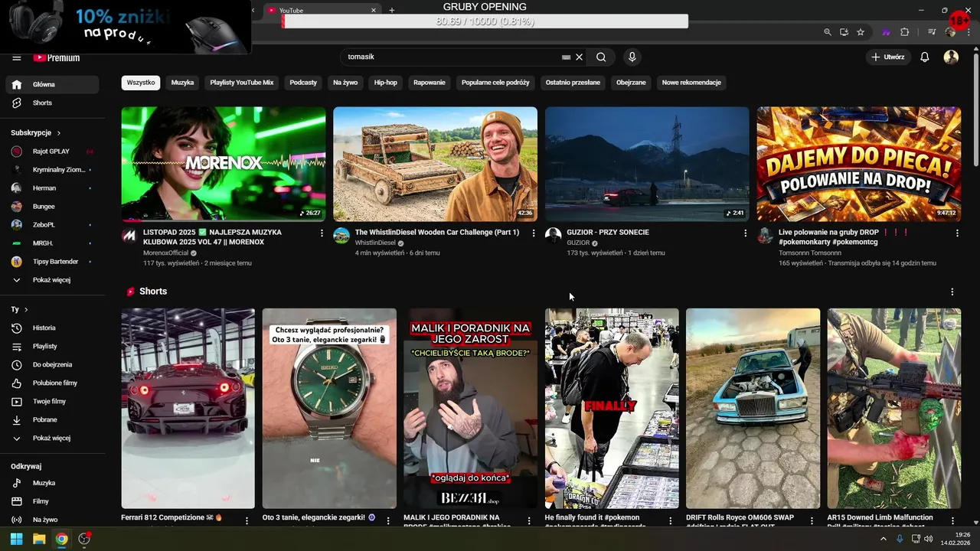Click the Utwórz create button

888,57
